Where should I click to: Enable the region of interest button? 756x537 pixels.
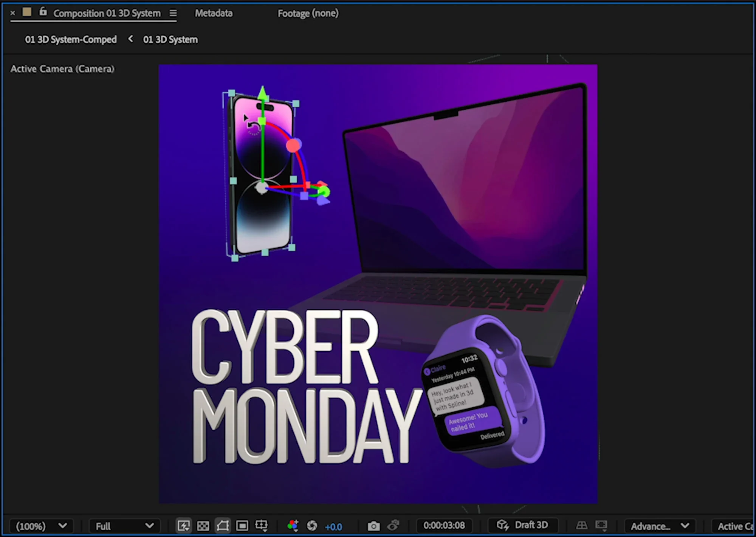242,526
